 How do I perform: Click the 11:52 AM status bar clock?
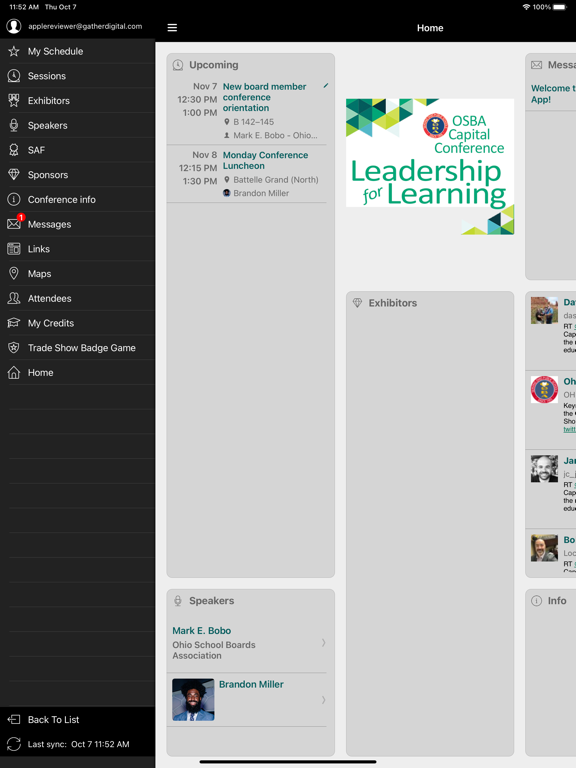tap(22, 7)
